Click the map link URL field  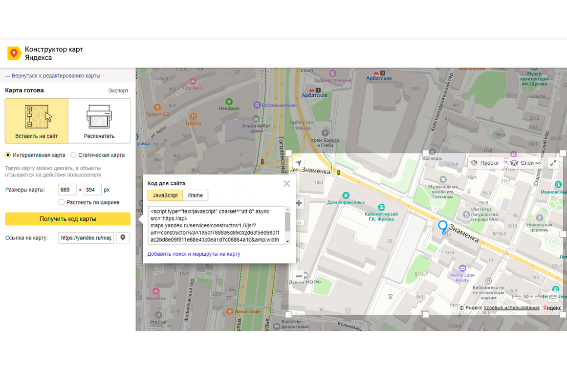(x=86, y=238)
